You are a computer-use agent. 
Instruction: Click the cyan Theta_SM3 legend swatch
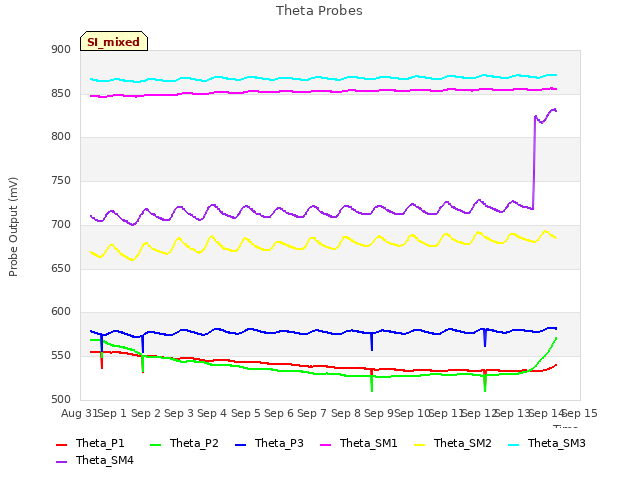tap(513, 444)
